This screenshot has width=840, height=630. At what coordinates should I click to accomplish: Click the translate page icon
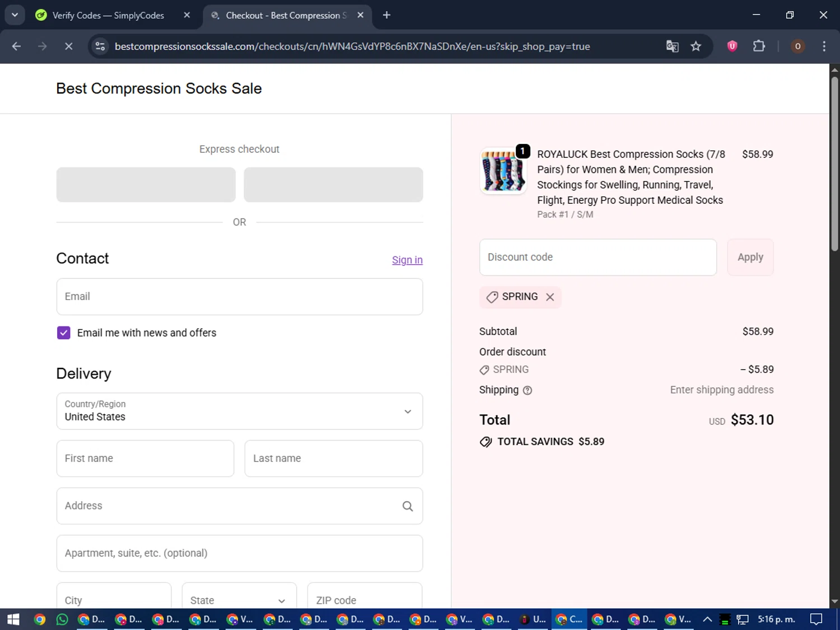[x=672, y=46]
